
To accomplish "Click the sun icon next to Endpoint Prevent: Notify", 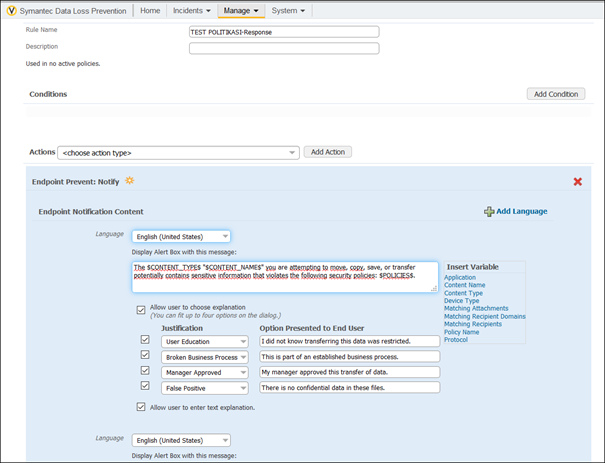I will tap(130, 181).
